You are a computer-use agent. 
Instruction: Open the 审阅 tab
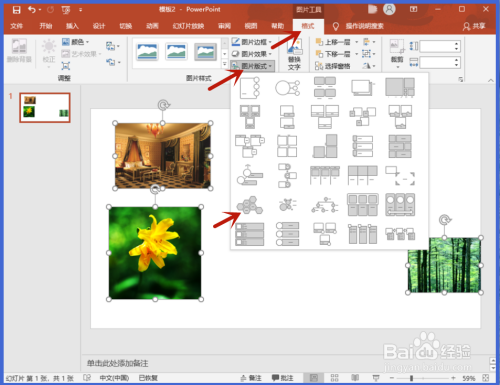pos(224,26)
